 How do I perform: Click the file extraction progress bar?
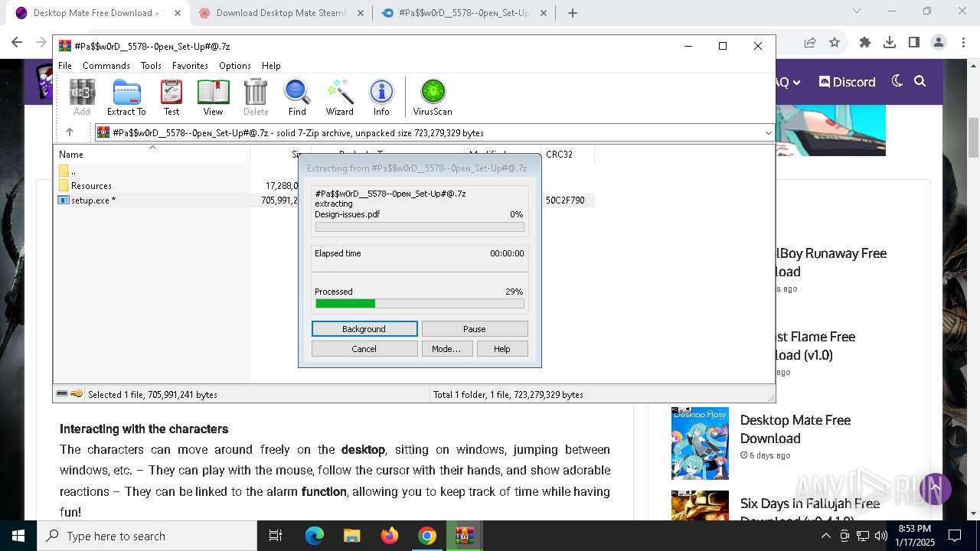coord(420,227)
